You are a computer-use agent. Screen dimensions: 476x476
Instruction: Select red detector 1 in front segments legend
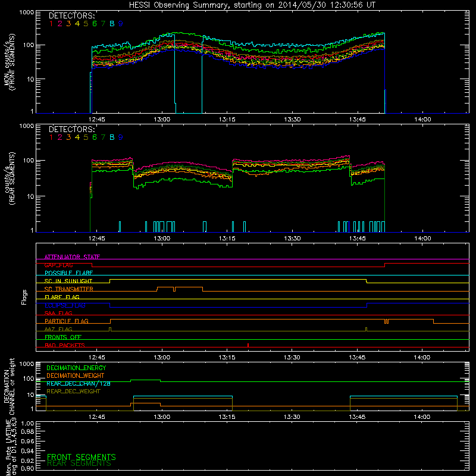coord(51,24)
